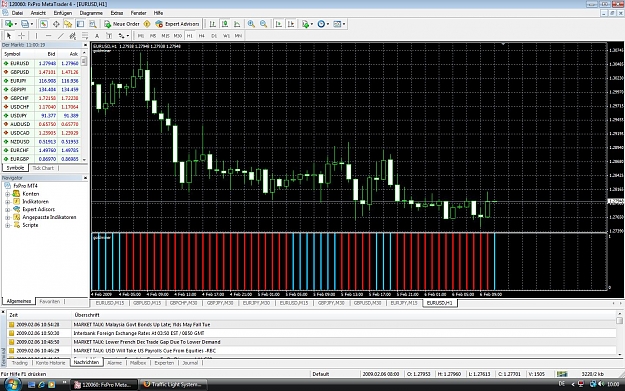Expand the Angepasste Indikatoren tree node
Screen dimensions: 625x391
click(8, 218)
